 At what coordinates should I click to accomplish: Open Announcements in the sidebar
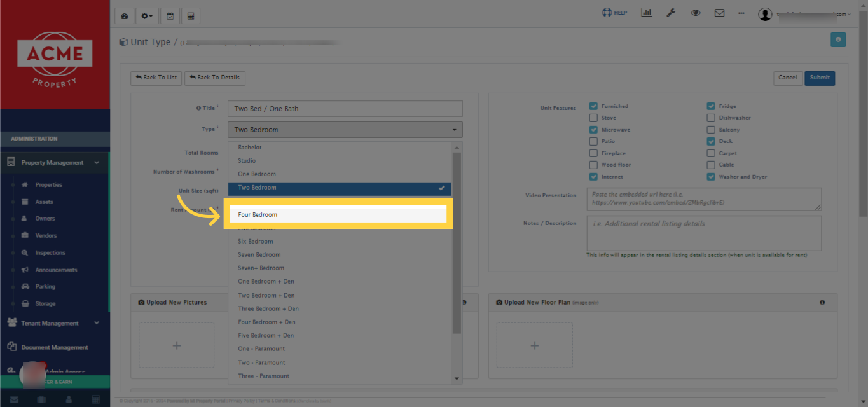[x=56, y=270]
